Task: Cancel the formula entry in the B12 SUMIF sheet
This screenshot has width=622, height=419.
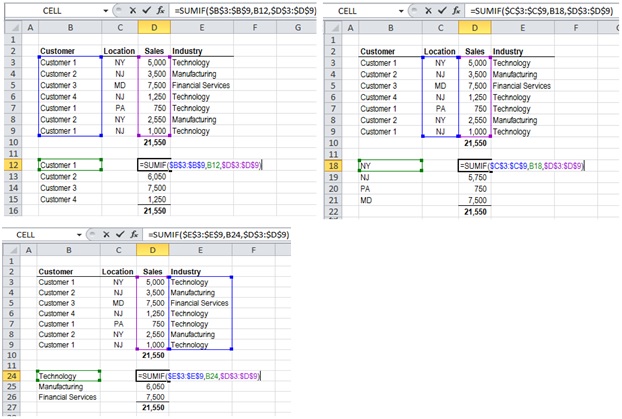Action: [x=132, y=11]
